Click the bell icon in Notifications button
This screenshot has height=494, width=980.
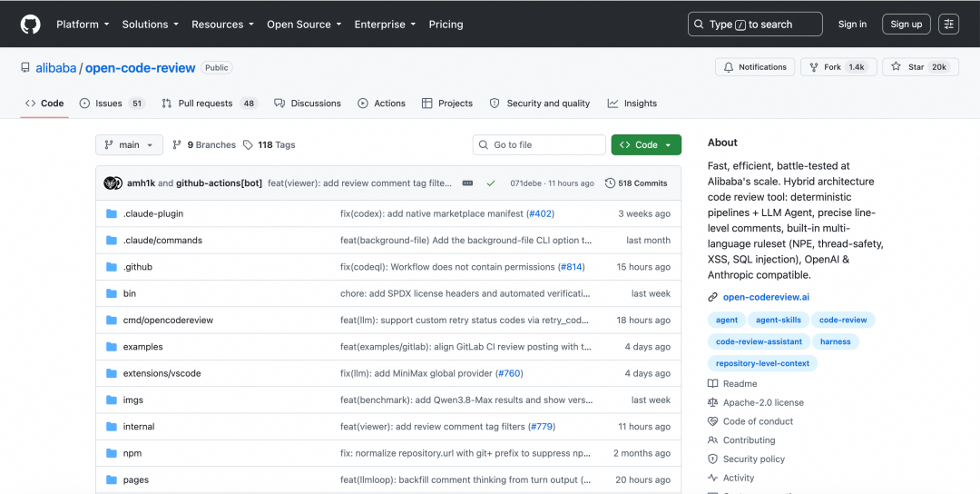[x=728, y=67]
